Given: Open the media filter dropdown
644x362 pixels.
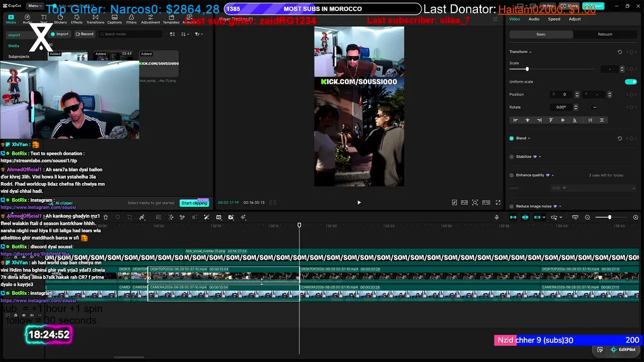Looking at the screenshot, I should tap(199, 34).
